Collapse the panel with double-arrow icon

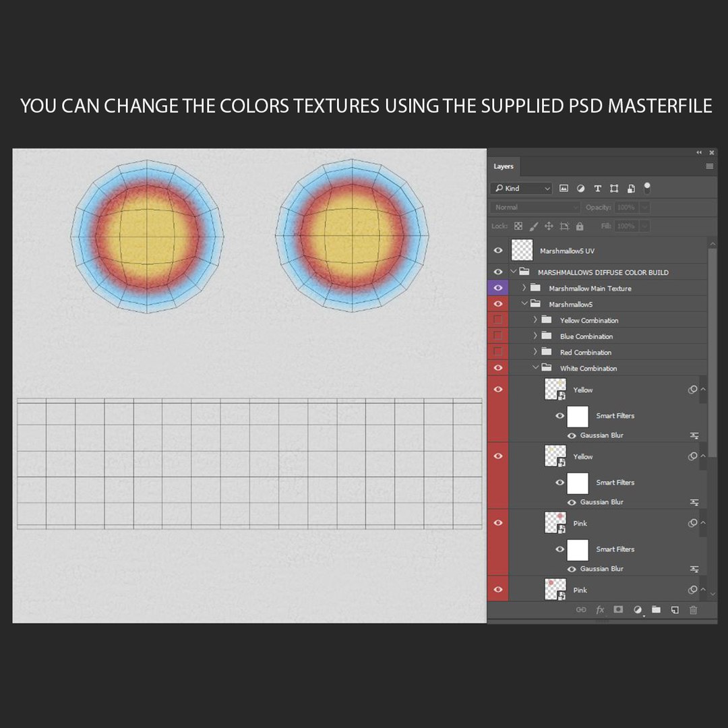tap(699, 152)
